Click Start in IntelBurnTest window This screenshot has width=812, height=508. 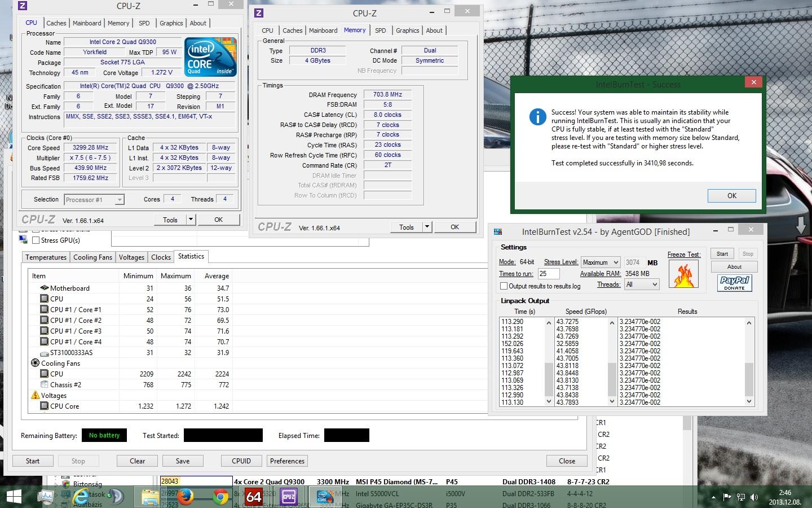coord(722,254)
